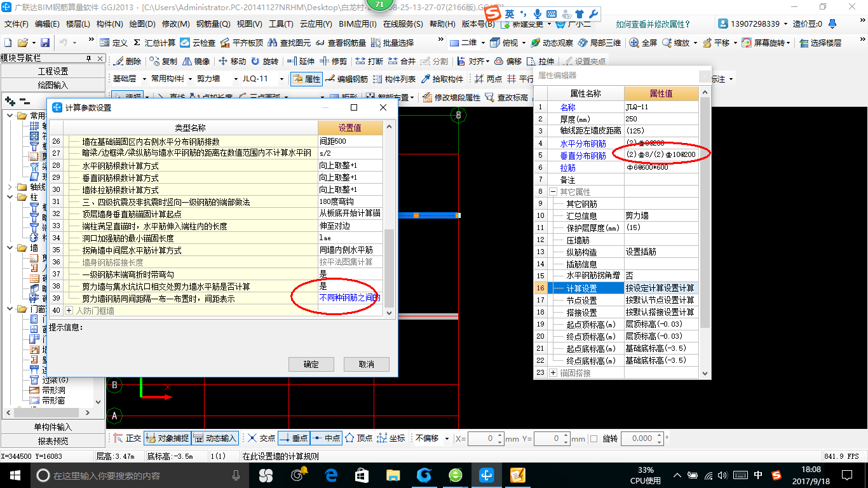Image resolution: width=868 pixels, height=488 pixels.
Task: Click 修改墙段属性 tool
Action: (x=451, y=97)
